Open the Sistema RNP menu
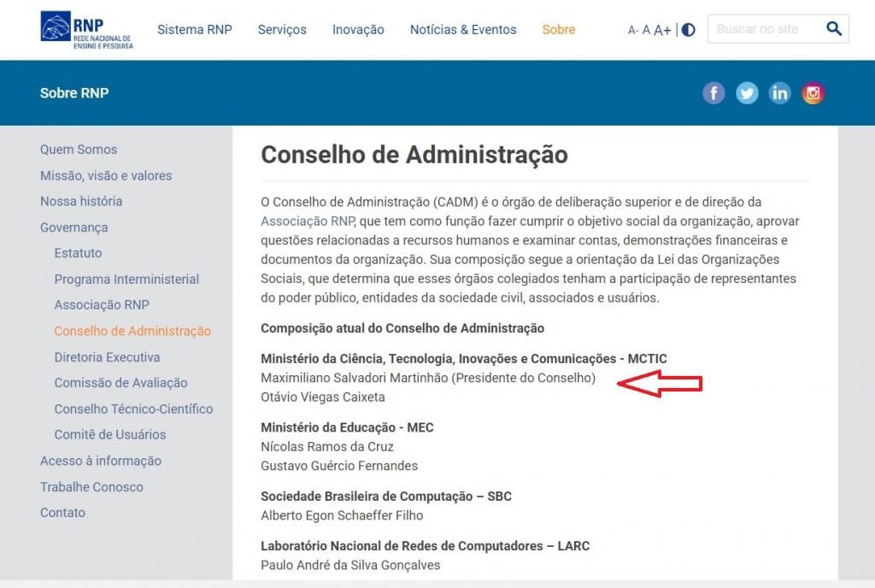This screenshot has height=588, width=875. coord(194,30)
